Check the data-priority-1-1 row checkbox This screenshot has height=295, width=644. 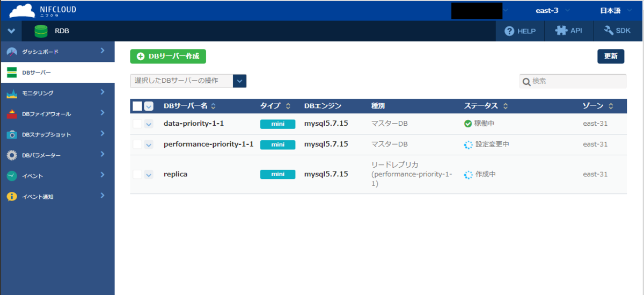[137, 124]
